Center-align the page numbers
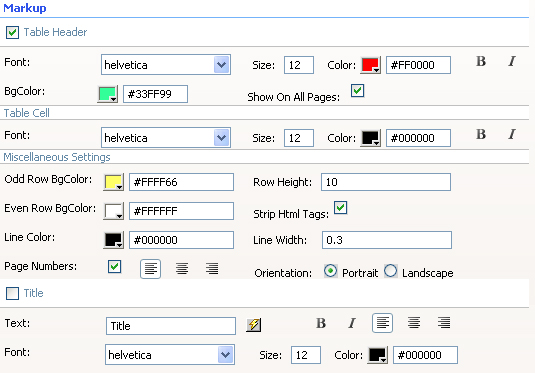 (x=182, y=269)
